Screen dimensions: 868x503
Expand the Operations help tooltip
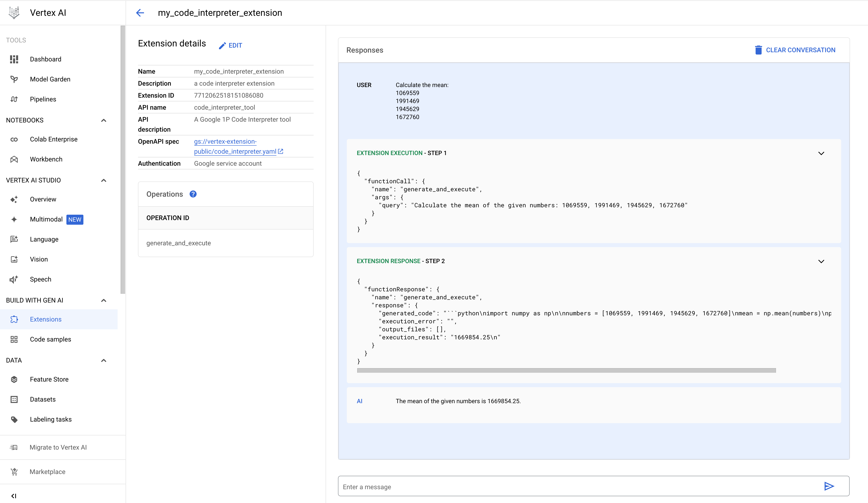pos(193,194)
